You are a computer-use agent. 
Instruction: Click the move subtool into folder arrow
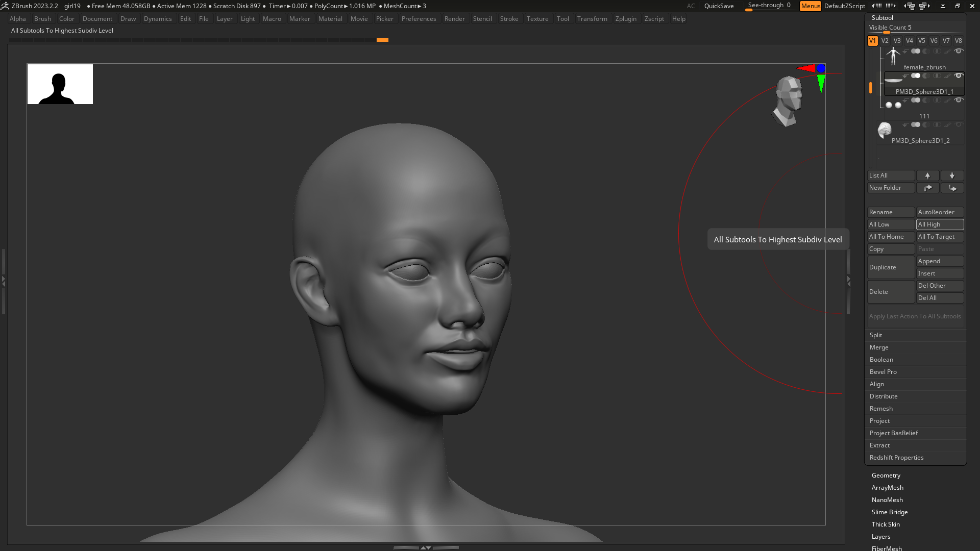coord(952,188)
